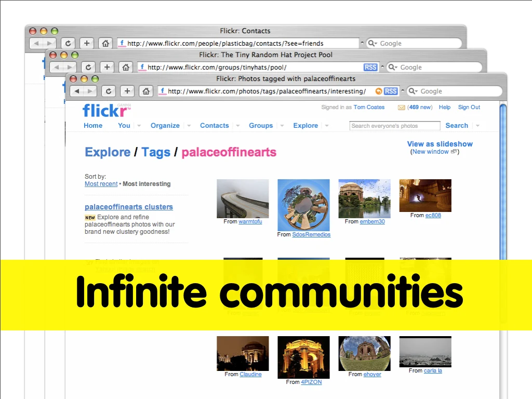Click the home button in the palaceoffinearts window
This screenshot has height=399, width=532.
pyautogui.click(x=146, y=91)
